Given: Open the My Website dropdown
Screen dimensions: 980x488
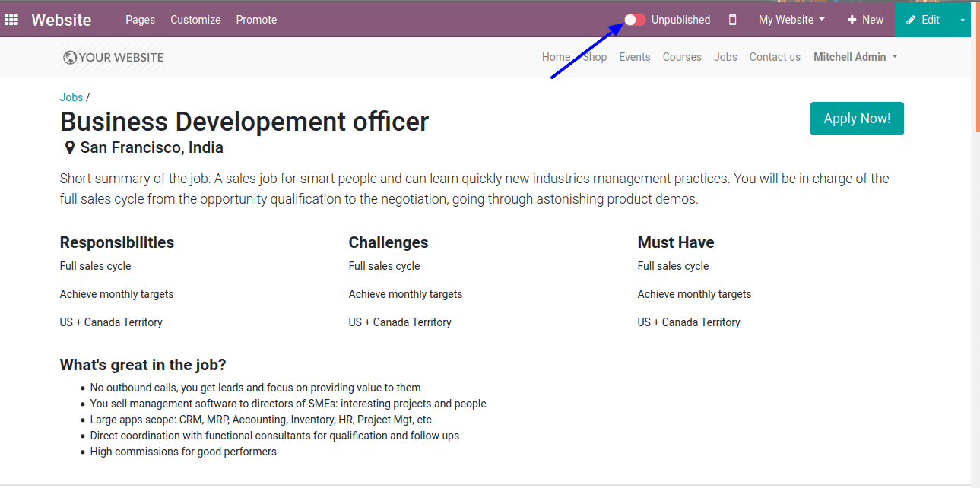Looking at the screenshot, I should tap(791, 20).
